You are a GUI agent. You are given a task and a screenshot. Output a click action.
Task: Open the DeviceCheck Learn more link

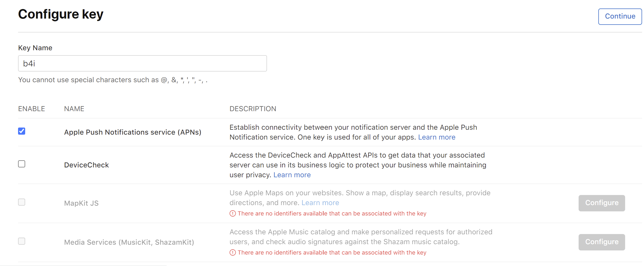click(x=292, y=175)
